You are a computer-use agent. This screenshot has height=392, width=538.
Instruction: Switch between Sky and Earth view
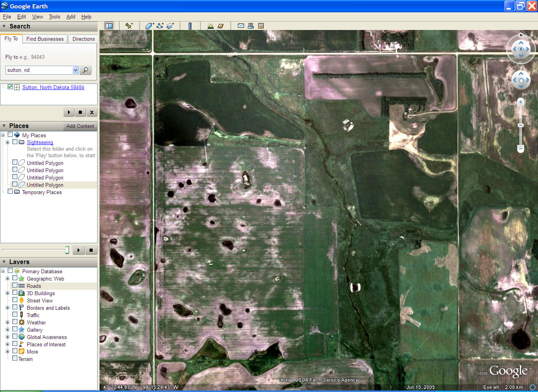221,26
